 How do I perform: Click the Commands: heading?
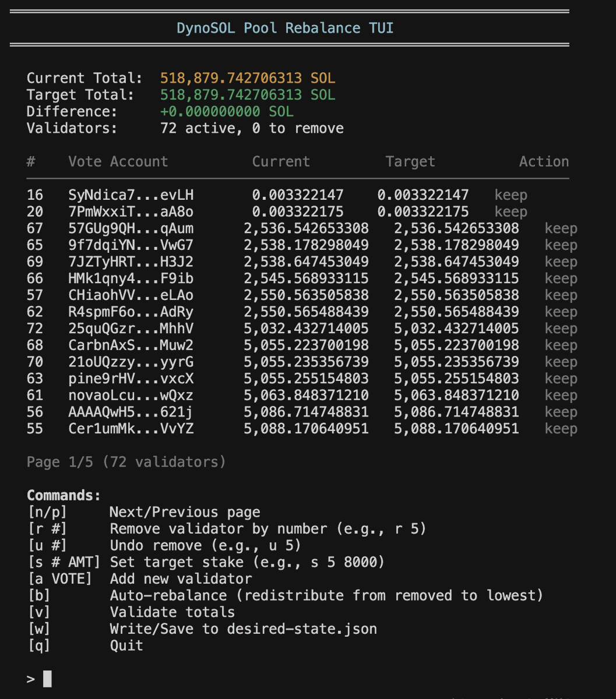pos(64,496)
